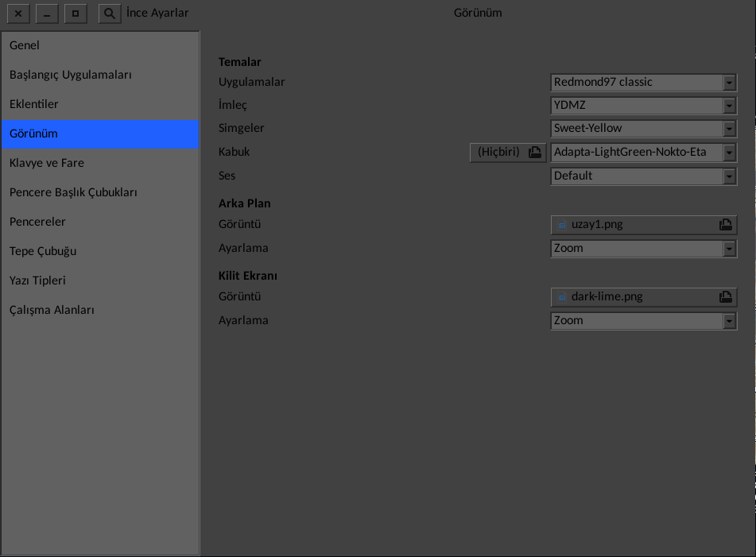Screen dimensions: 756x557
Task: Select Eklentiler in the sidebar
Action: 100,104
